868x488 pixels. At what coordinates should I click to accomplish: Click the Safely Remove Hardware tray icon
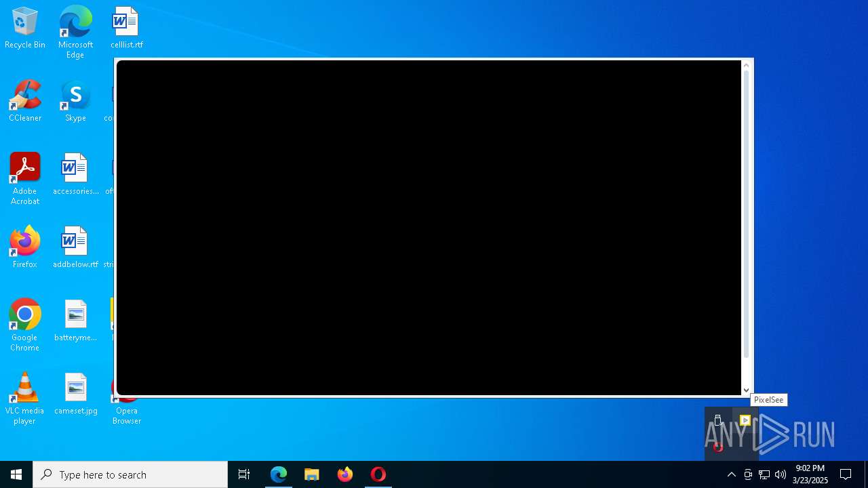[718, 420]
